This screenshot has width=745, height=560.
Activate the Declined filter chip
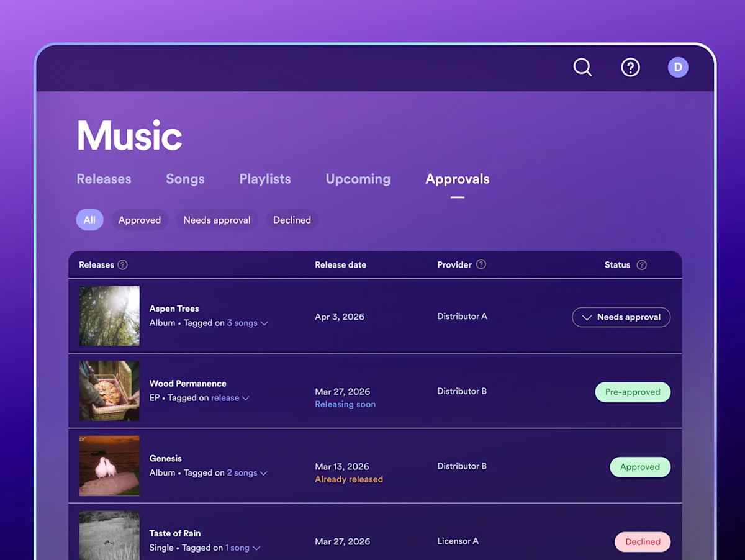[x=292, y=220]
